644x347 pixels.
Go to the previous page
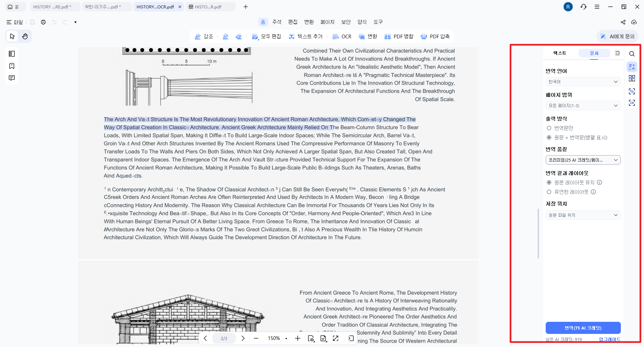pyautogui.click(x=205, y=338)
